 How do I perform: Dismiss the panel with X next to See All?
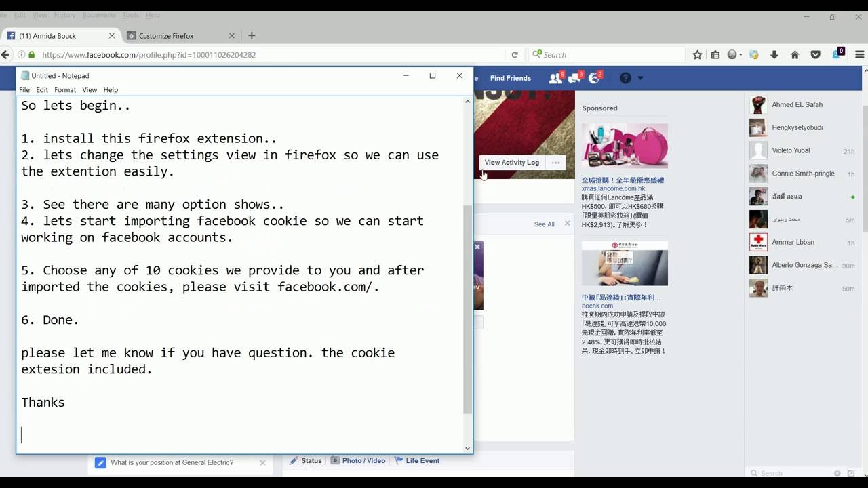(568, 224)
